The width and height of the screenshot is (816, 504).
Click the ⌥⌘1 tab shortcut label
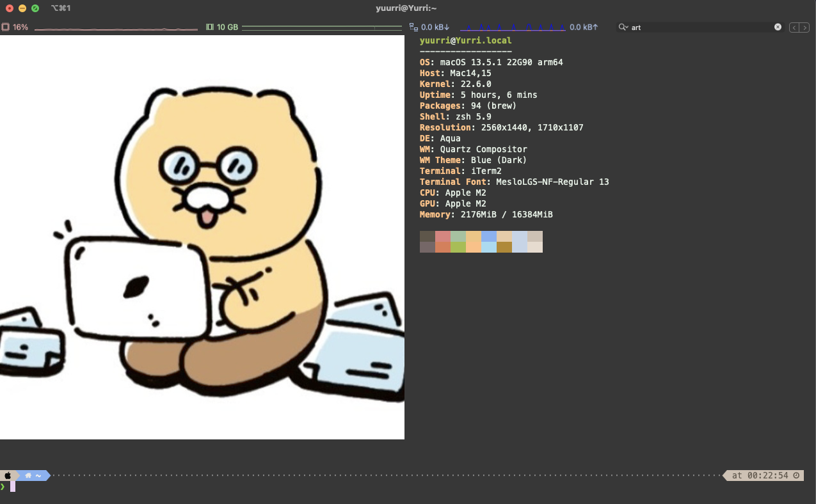tap(61, 8)
